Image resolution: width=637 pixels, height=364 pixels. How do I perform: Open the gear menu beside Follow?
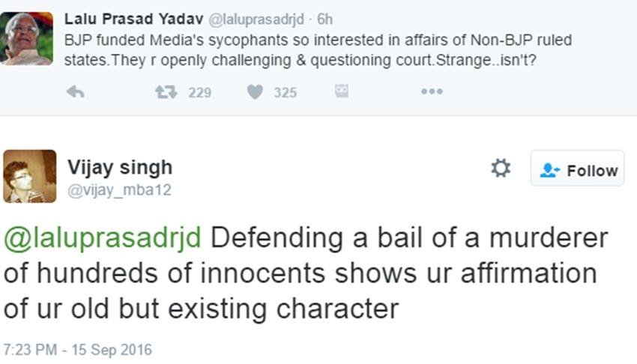tap(500, 169)
